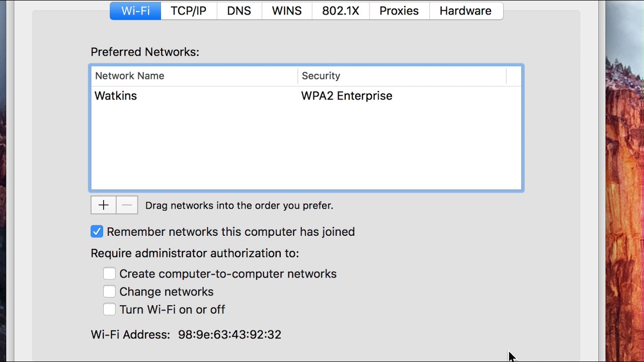Show the Hardware tab
Image resolution: width=644 pixels, height=362 pixels.
click(465, 11)
